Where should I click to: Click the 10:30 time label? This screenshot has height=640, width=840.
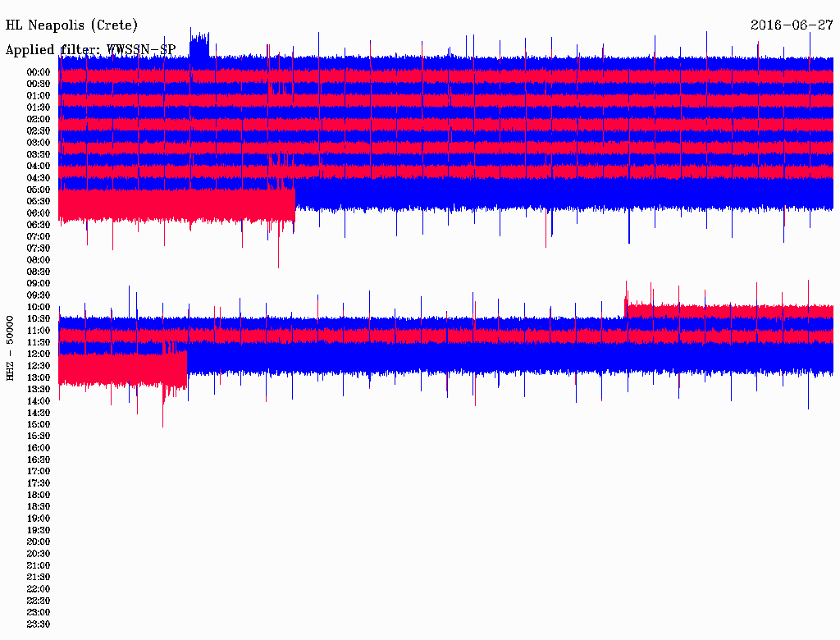39,319
